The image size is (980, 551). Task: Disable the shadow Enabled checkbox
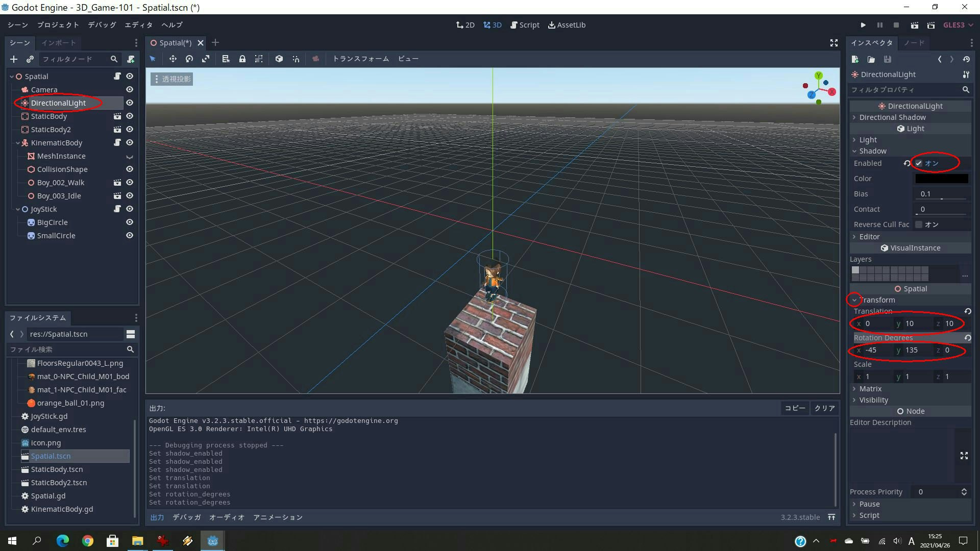[919, 163]
